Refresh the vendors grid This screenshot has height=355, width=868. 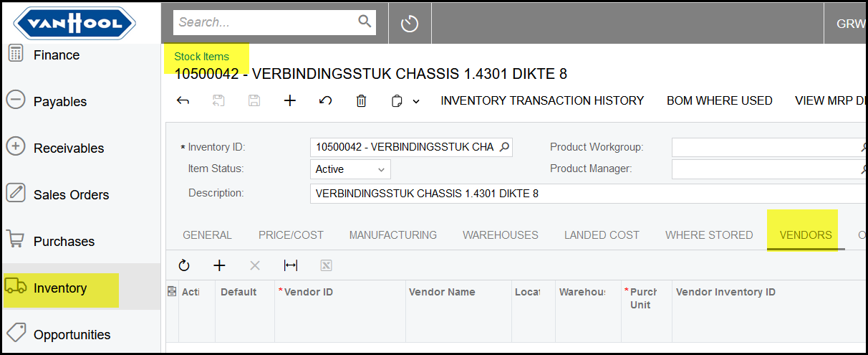point(184,265)
